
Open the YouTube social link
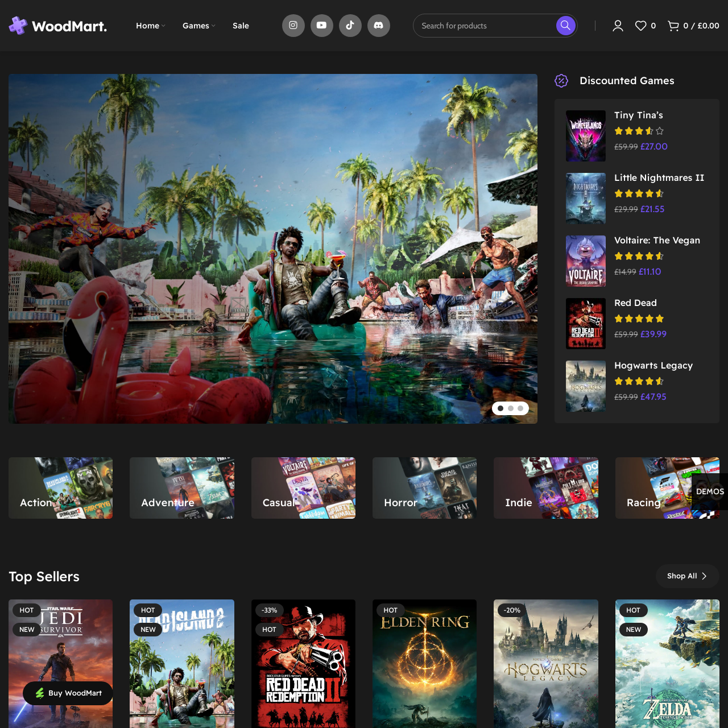pos(322,26)
